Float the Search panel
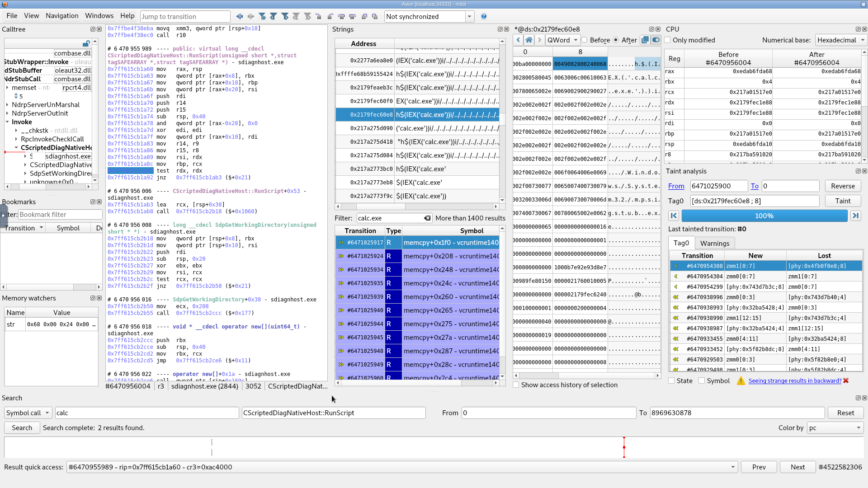Screen dimensions: 868x488 [x=858, y=398]
